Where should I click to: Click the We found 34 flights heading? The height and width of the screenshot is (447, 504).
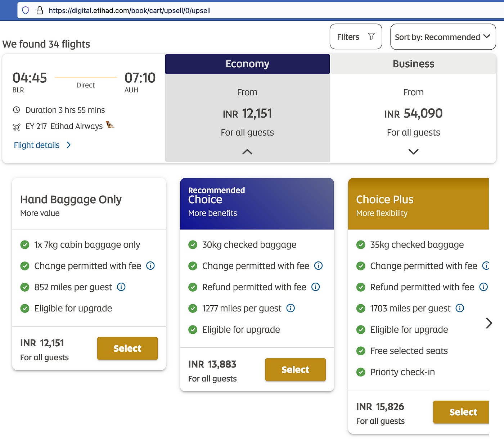pyautogui.click(x=46, y=44)
